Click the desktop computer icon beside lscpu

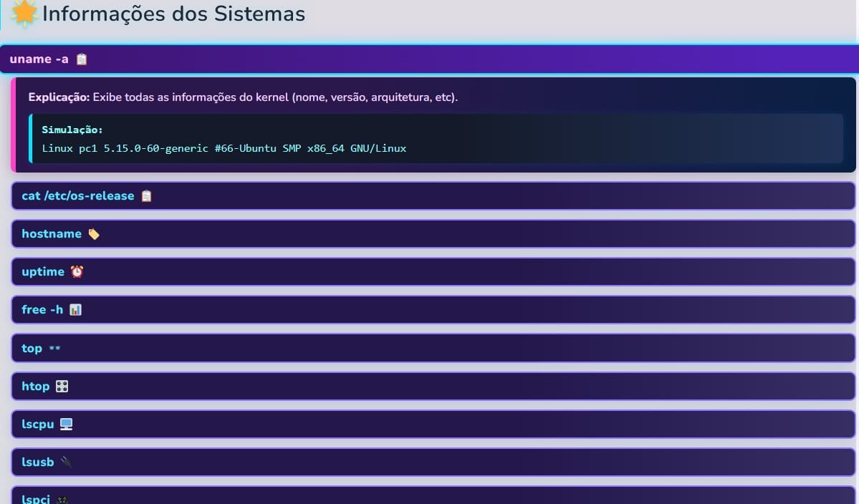point(67,424)
